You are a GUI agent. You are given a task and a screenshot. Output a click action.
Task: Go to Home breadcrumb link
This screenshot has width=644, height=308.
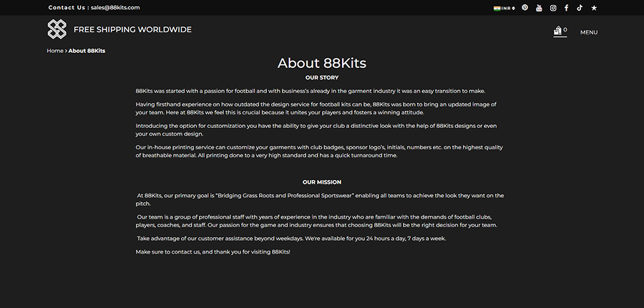pos(55,51)
